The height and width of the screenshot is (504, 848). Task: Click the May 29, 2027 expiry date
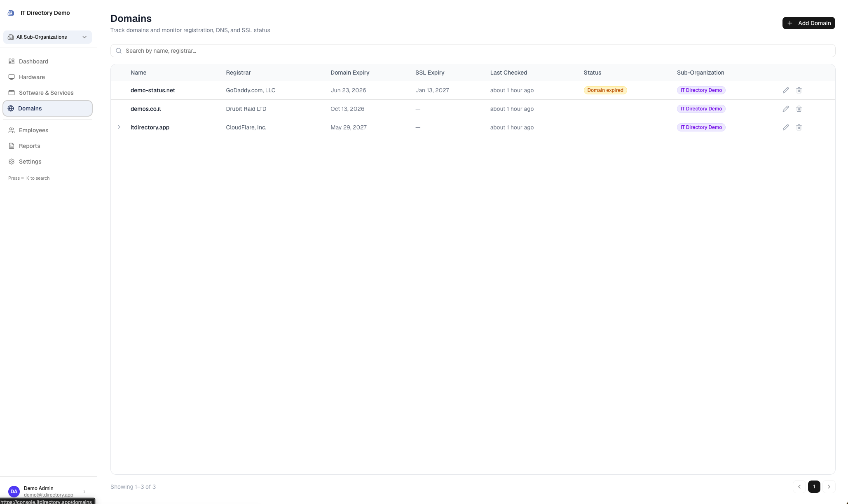pyautogui.click(x=349, y=127)
